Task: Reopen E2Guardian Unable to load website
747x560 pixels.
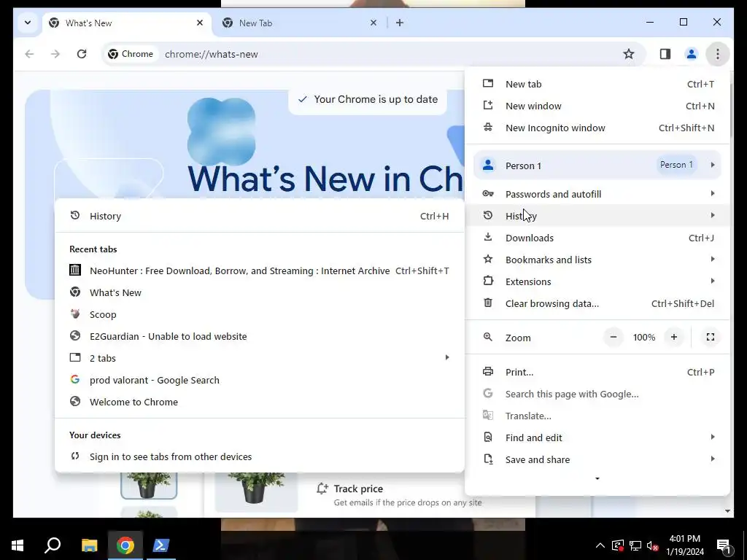Action: (260, 336)
